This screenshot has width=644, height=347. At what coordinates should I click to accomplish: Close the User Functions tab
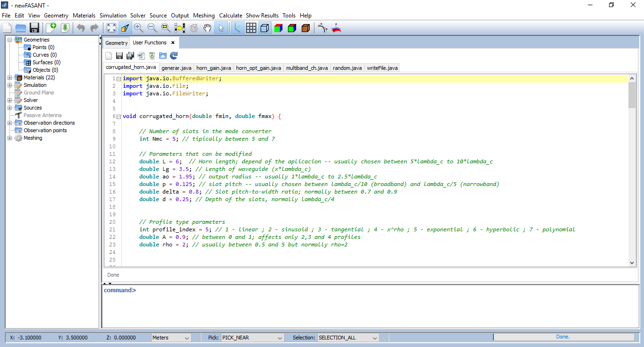pos(173,42)
